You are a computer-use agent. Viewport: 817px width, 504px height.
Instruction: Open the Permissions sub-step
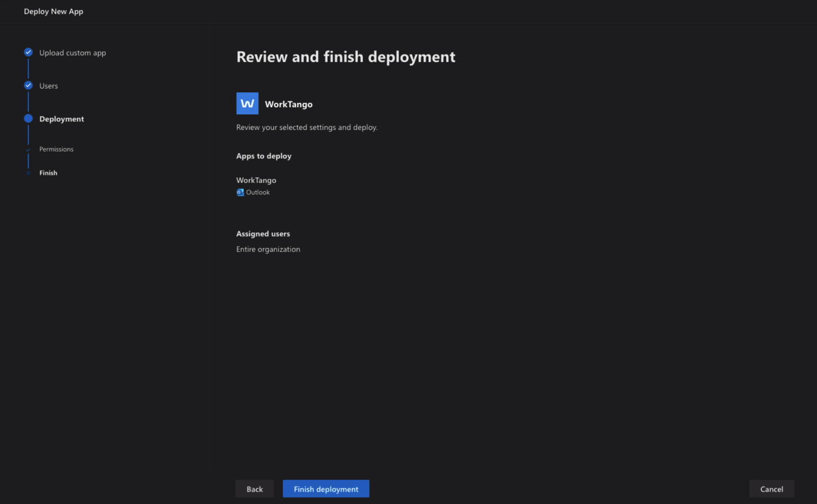56,149
